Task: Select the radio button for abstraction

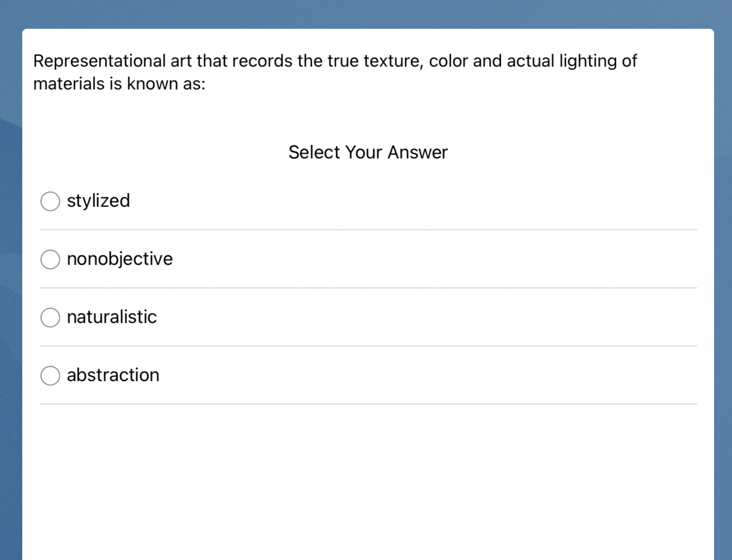Action: tap(50, 375)
